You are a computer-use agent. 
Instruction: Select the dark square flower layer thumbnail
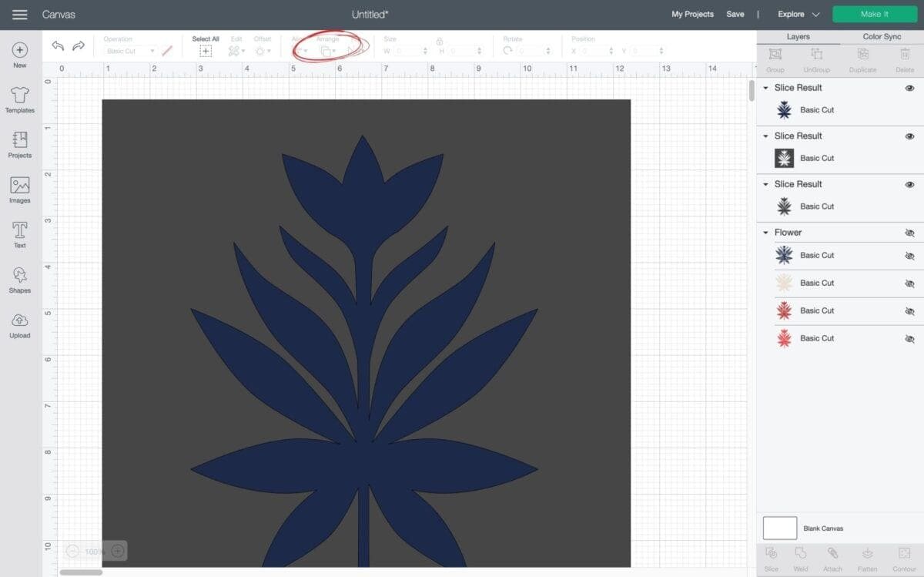tap(784, 159)
